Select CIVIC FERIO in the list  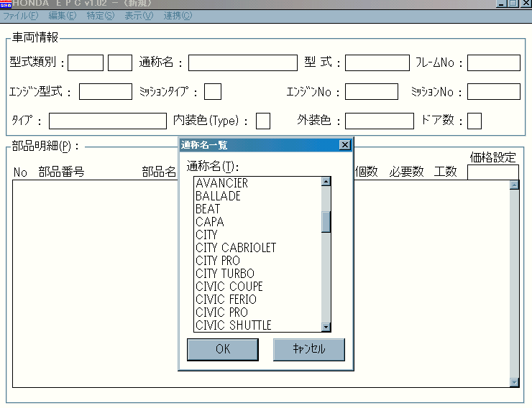(x=258, y=300)
